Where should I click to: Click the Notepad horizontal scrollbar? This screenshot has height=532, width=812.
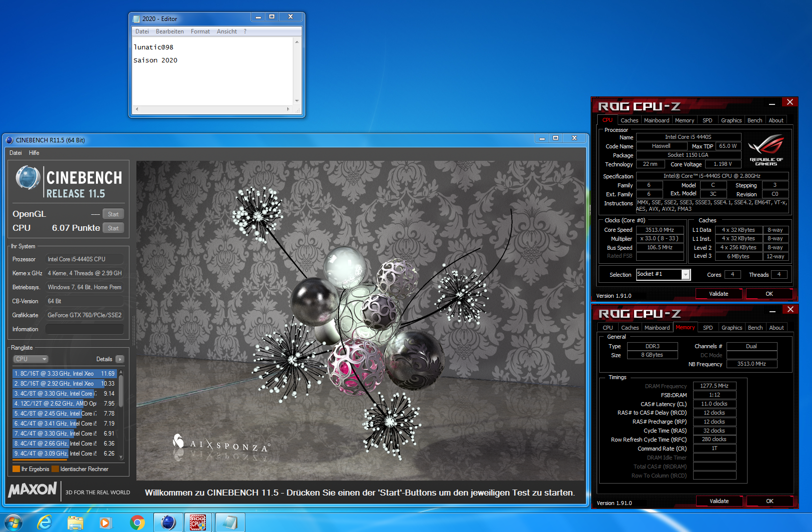pyautogui.click(x=212, y=108)
